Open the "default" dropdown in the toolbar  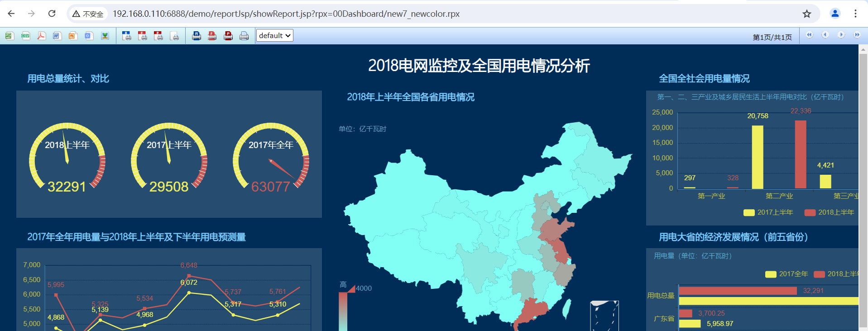point(275,35)
